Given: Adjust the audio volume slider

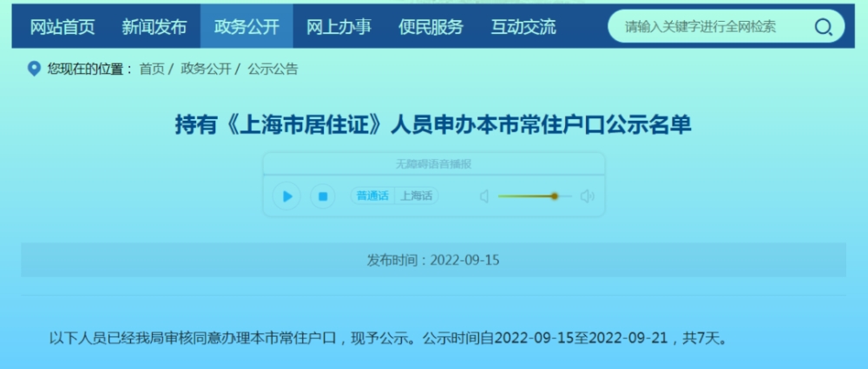Looking at the screenshot, I should [535, 196].
